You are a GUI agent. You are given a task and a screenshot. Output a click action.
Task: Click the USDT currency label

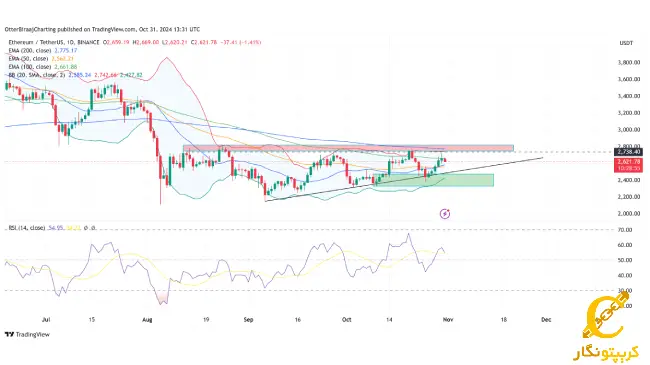[x=626, y=43]
